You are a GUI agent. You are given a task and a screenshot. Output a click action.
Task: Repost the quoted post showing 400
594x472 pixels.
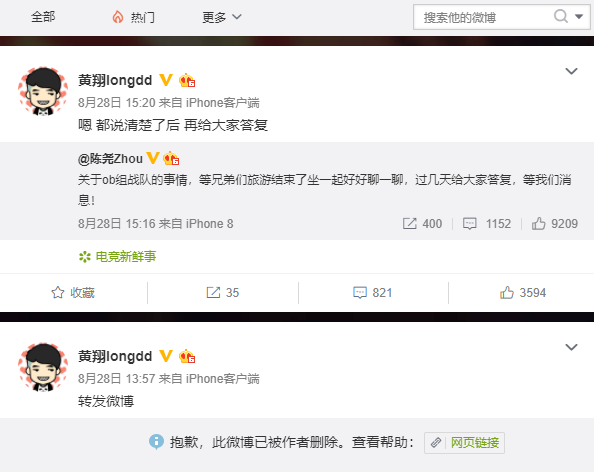422,223
